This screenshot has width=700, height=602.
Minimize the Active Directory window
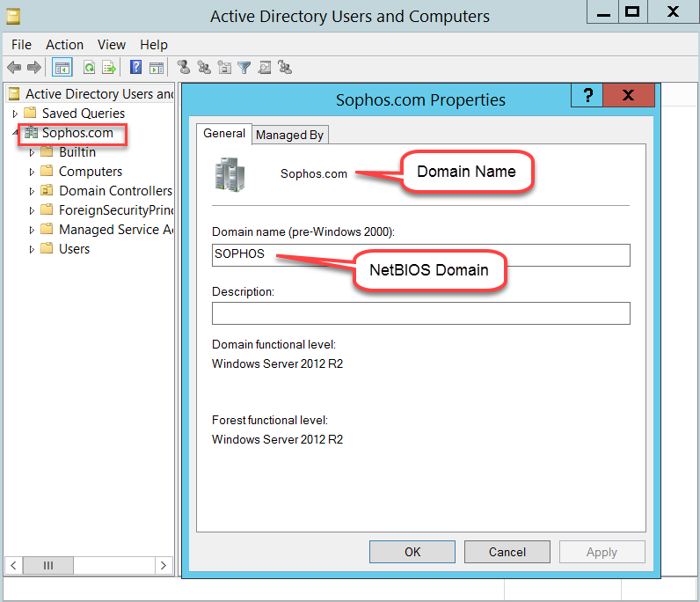603,12
